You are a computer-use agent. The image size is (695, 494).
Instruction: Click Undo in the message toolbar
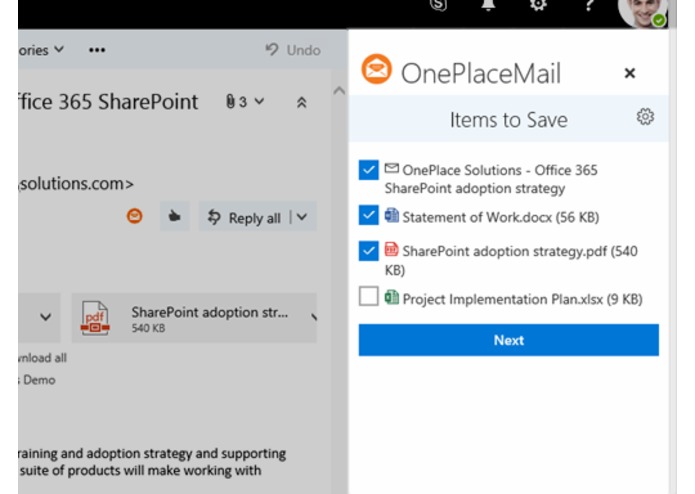293,50
